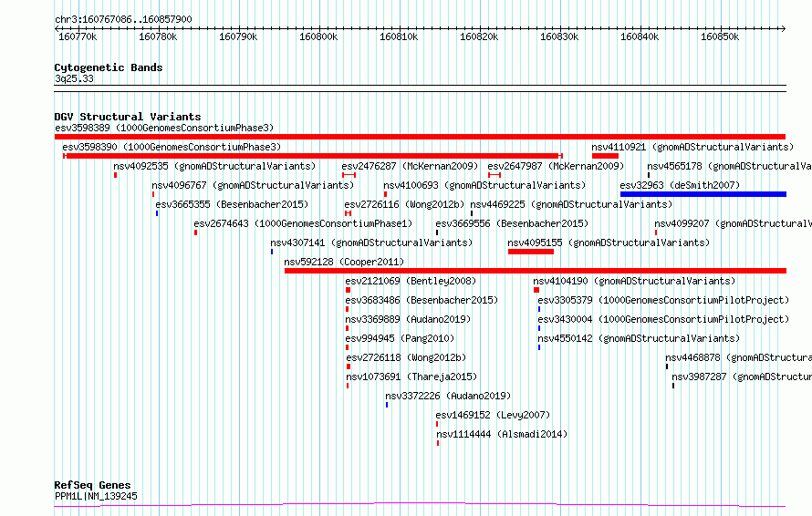Select the esv3598390 variant label

[x=172, y=147]
